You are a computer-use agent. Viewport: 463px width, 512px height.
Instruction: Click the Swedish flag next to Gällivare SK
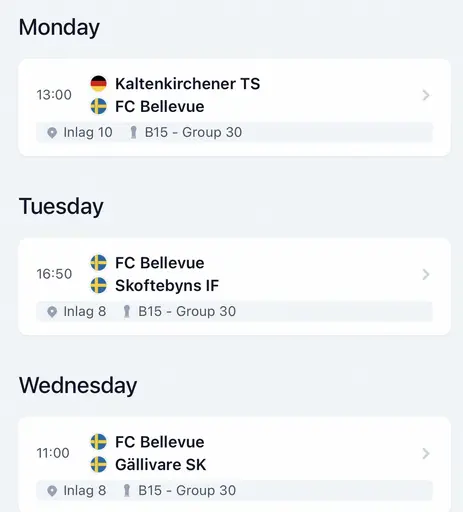coord(99,464)
